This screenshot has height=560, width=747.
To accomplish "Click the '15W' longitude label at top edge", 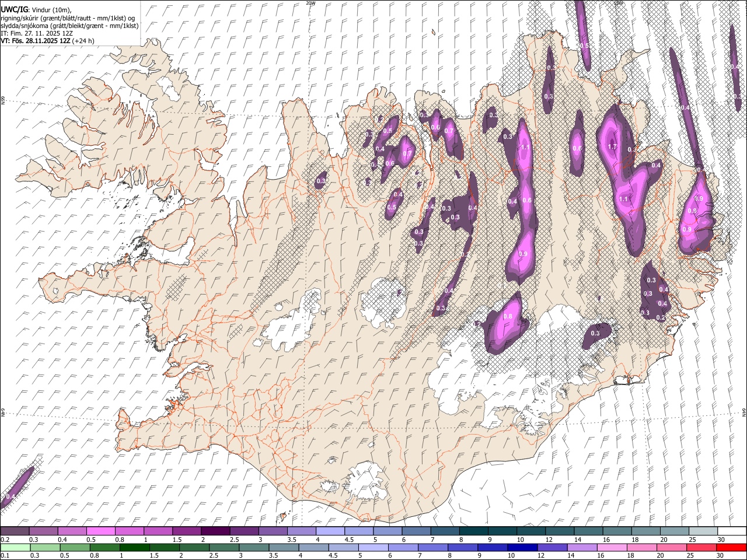I will [x=618, y=3].
